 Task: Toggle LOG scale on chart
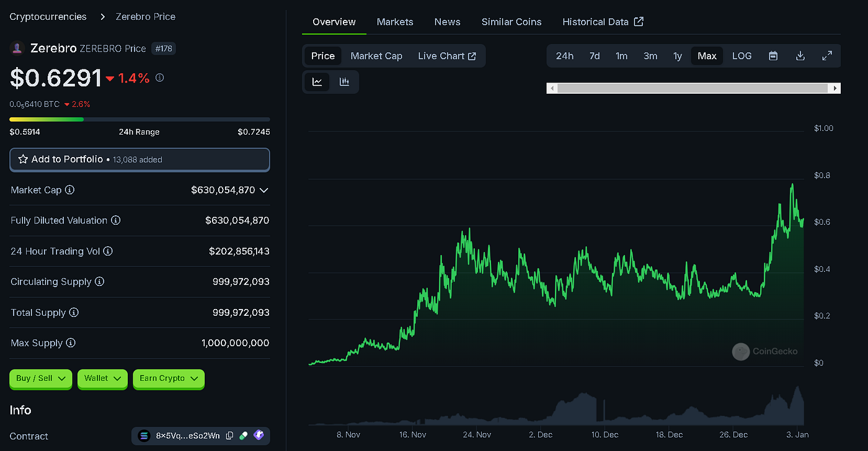[x=742, y=56]
